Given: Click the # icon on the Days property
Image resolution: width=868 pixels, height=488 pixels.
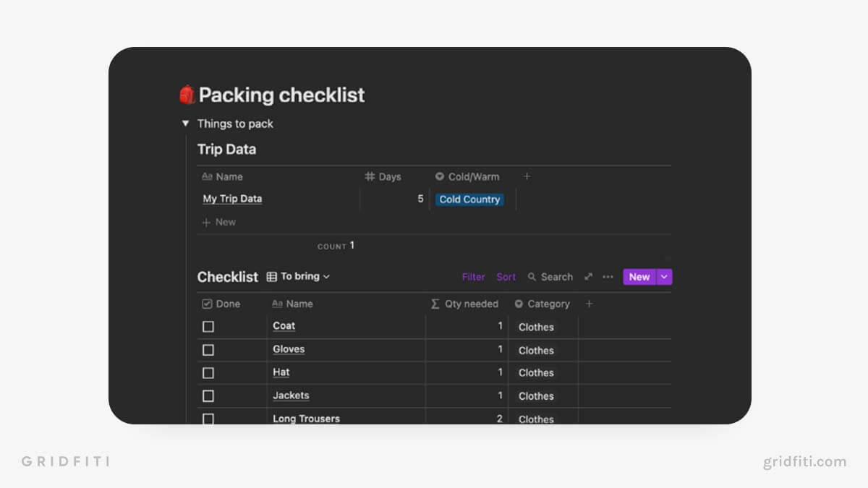Looking at the screenshot, I should 369,176.
